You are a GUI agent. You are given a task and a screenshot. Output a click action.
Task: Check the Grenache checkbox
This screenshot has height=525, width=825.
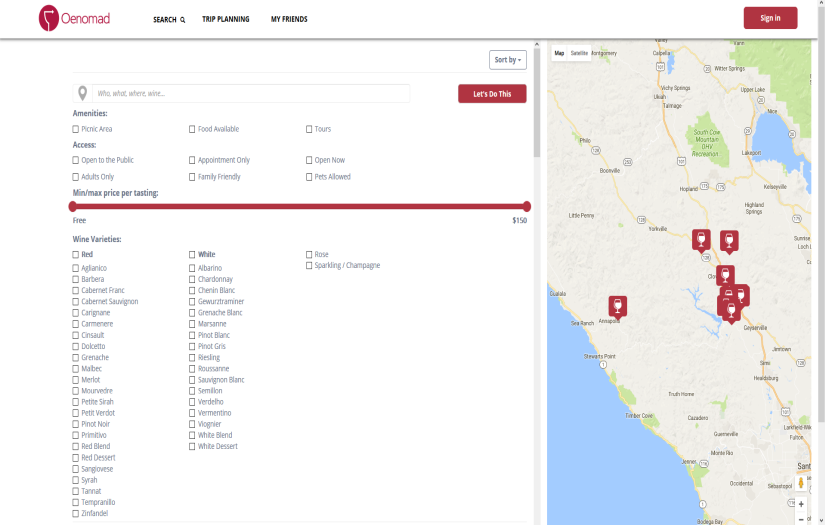tap(76, 357)
